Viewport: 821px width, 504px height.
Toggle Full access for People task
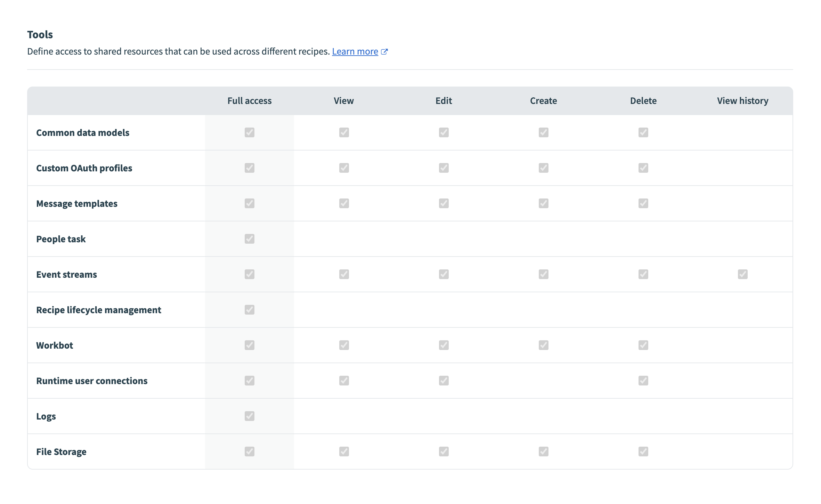[249, 239]
